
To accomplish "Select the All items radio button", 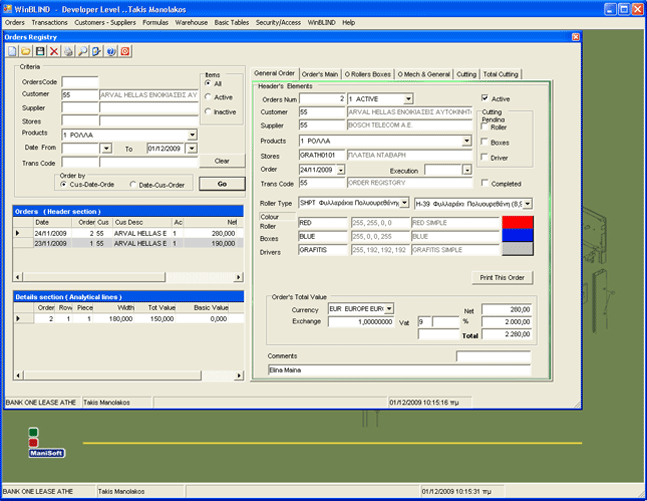I will 208,83.
